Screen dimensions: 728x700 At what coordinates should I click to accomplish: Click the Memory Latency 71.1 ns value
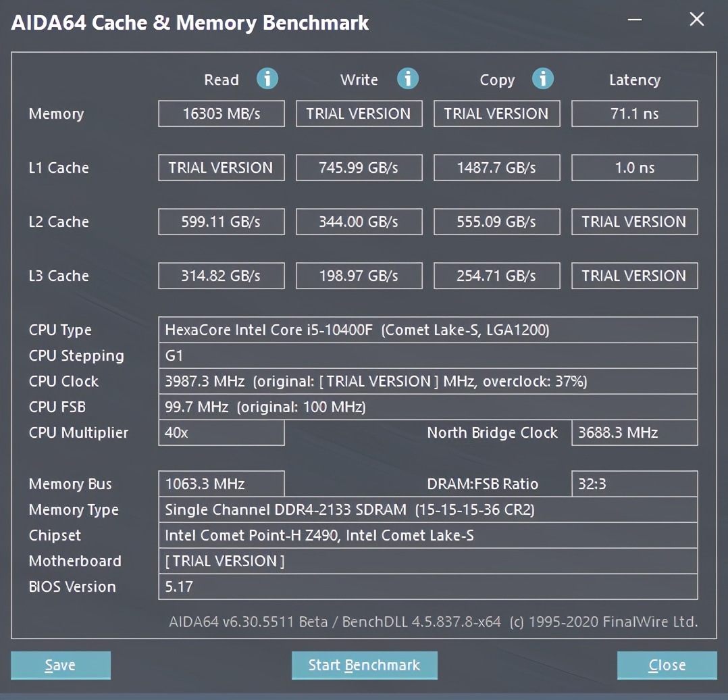(634, 114)
